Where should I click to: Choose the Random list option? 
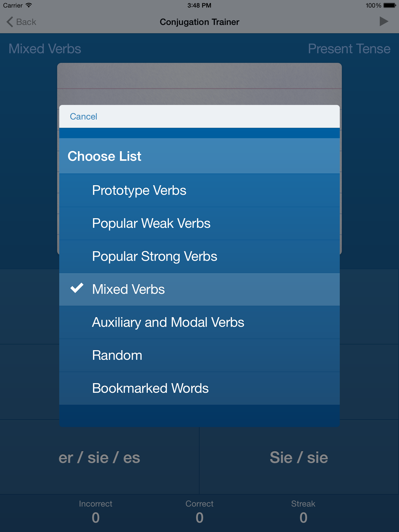[x=117, y=355]
